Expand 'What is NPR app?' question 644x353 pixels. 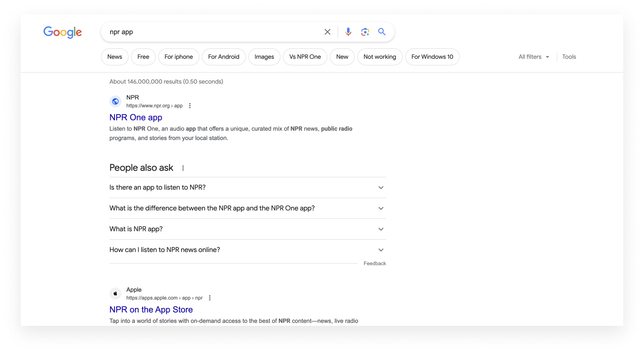pos(248,229)
